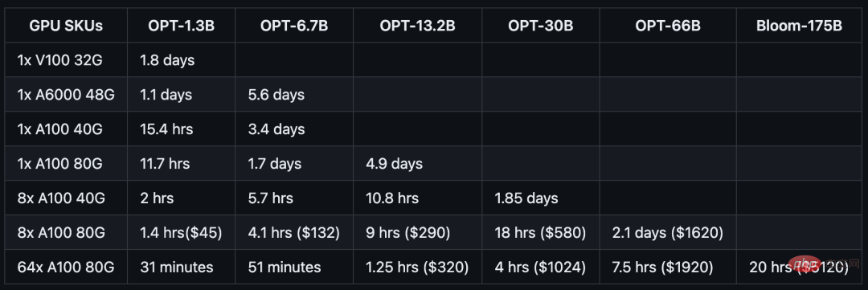Select the 1x A100 40G row label
The height and width of the screenshot is (290, 868).
tap(66, 129)
